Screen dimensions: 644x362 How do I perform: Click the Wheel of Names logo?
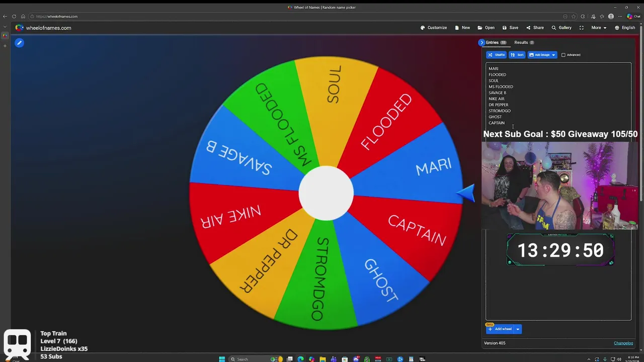coord(19,28)
